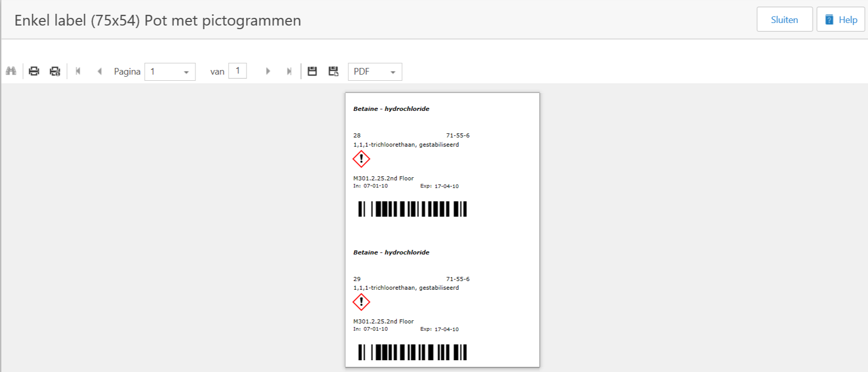Click the export/save floppy disk icon
The image size is (868, 372).
coord(312,71)
